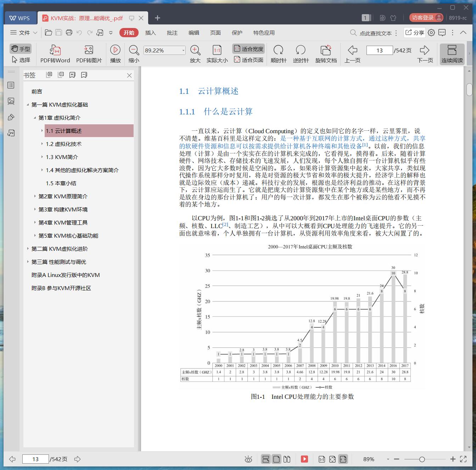The width and height of the screenshot is (476, 470).
Task: Close the bookmarks (书签) panel
Action: click(129, 75)
